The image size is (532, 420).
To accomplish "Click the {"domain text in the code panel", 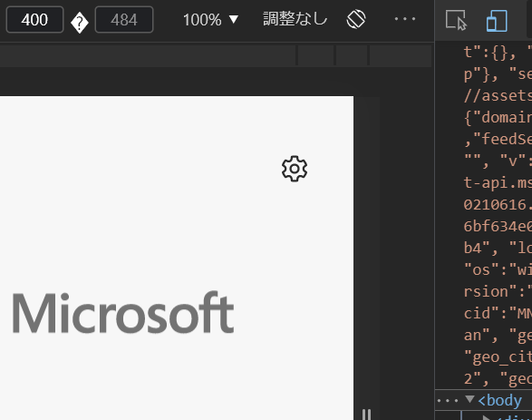I will coord(498,118).
